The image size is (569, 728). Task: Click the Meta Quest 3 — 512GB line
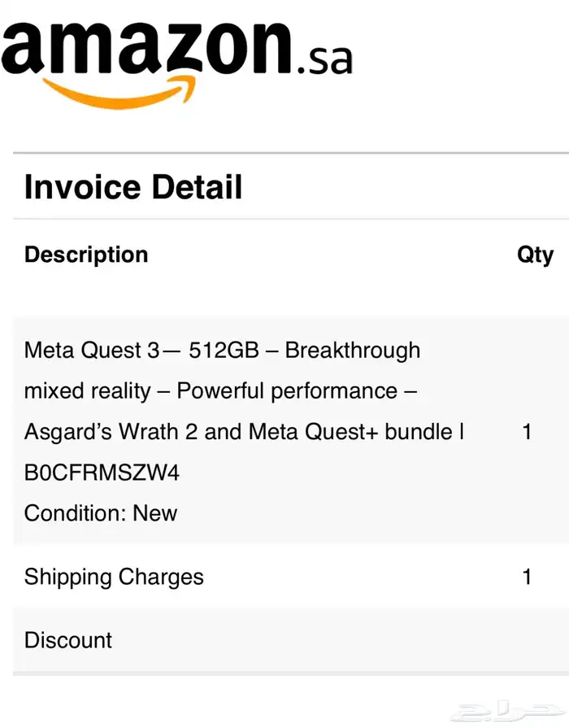tap(222, 351)
